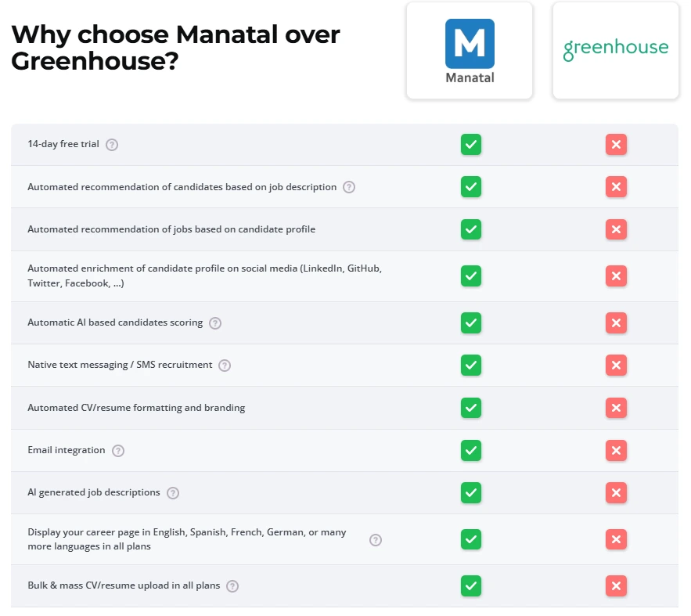Click the checkmark for AI generated job descriptions

coord(470,492)
